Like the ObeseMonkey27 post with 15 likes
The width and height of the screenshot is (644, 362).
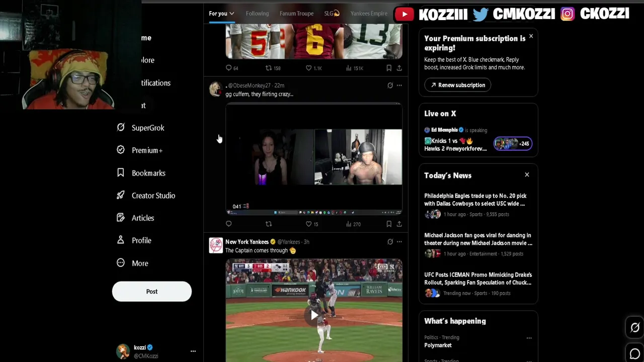[x=312, y=224]
